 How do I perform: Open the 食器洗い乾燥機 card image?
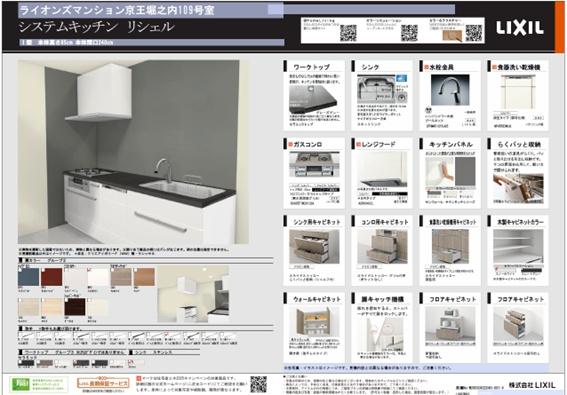[x=518, y=92]
